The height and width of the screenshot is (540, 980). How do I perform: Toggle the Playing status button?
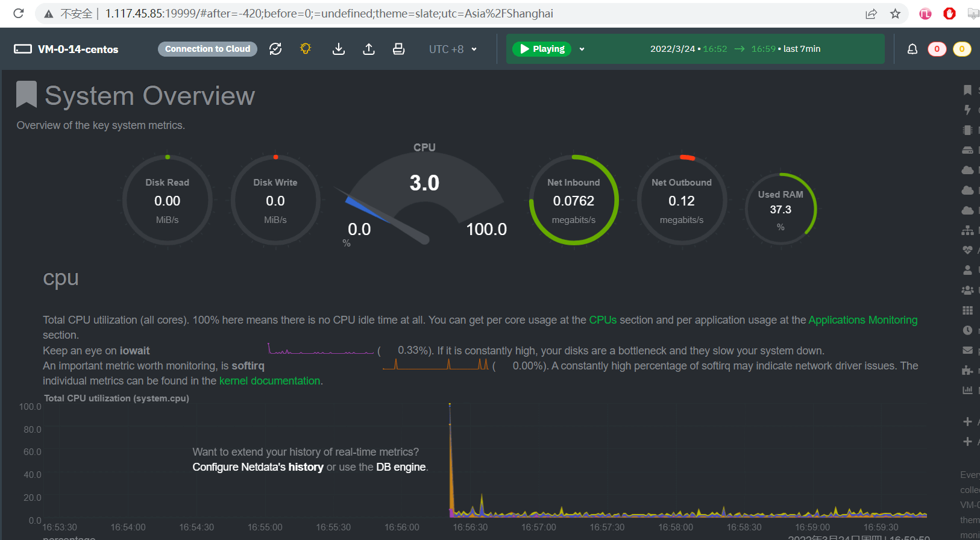pyautogui.click(x=542, y=49)
